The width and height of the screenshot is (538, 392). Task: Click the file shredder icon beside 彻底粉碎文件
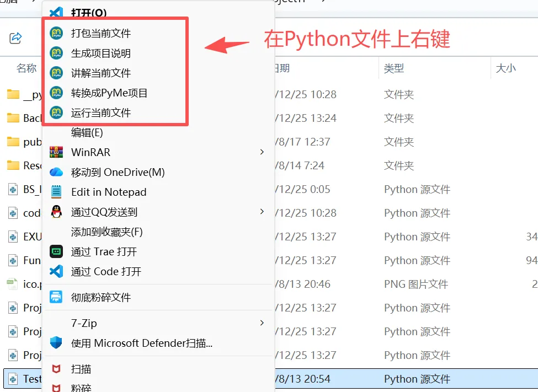point(56,297)
